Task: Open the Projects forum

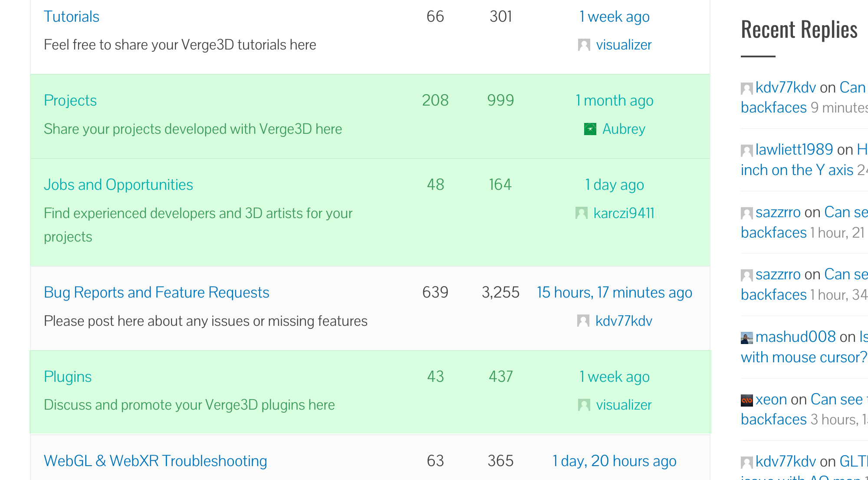Action: [70, 100]
